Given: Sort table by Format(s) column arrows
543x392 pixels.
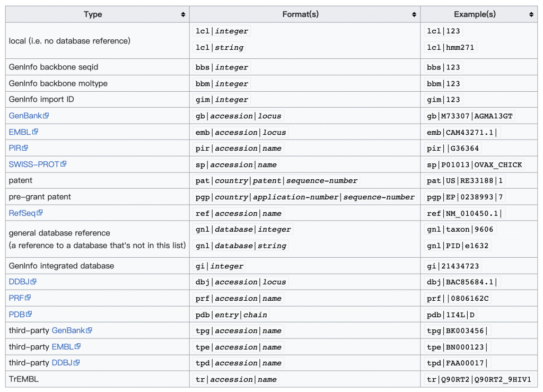Looking at the screenshot, I should click(414, 14).
